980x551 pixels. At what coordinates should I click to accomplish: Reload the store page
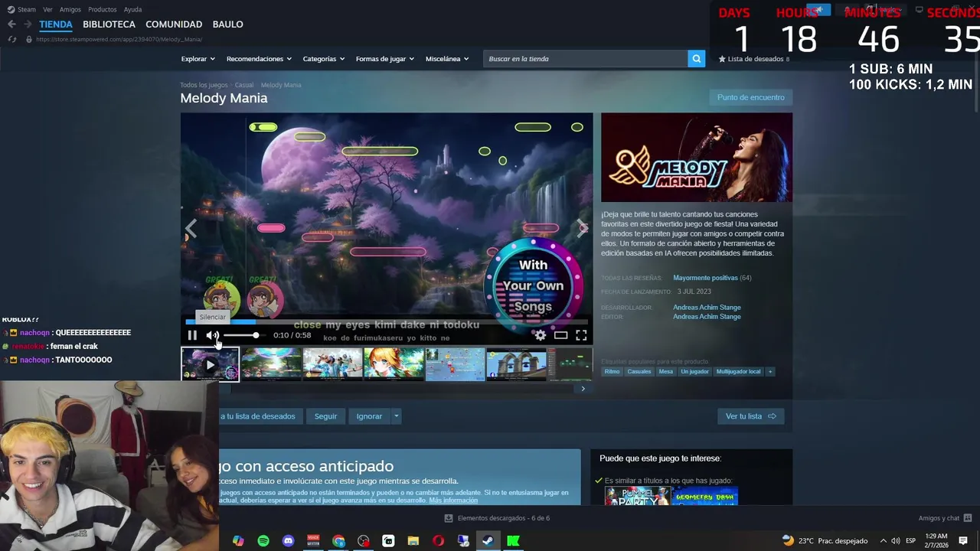11,39
